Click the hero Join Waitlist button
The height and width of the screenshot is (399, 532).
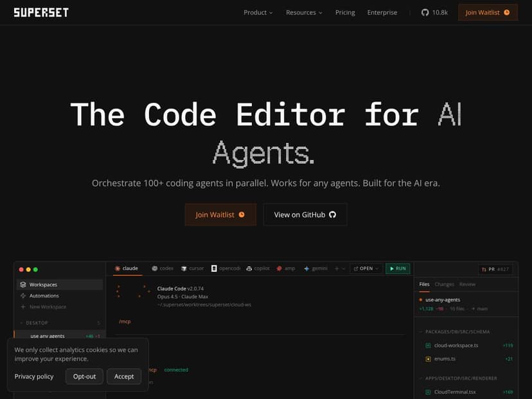tap(220, 215)
